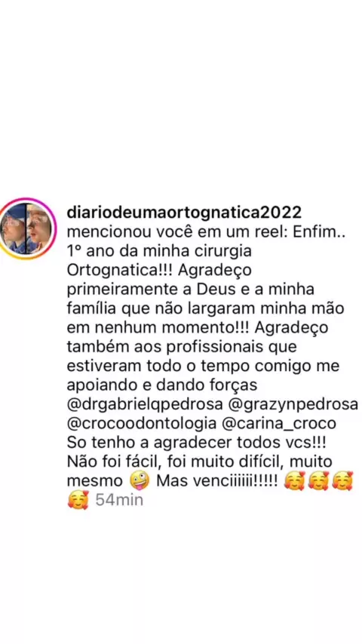
Task: Click the last hearts-face emoji in the row of three
Action: click(342, 481)
